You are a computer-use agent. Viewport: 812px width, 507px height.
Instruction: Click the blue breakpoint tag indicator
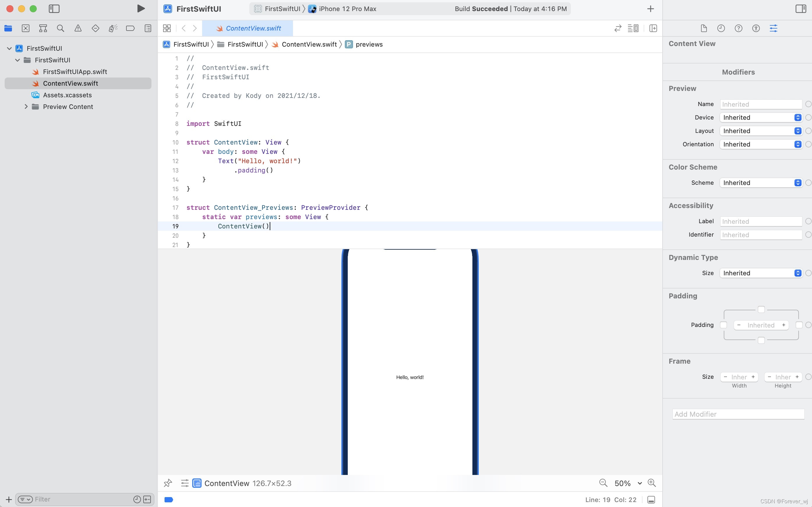tap(169, 500)
